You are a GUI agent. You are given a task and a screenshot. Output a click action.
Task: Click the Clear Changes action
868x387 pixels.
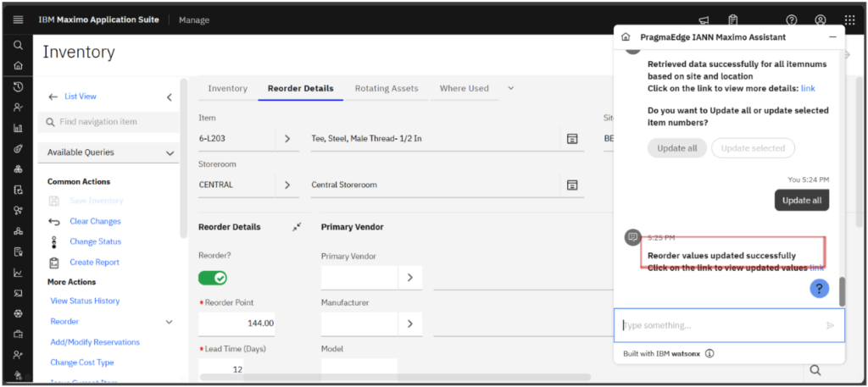click(95, 221)
